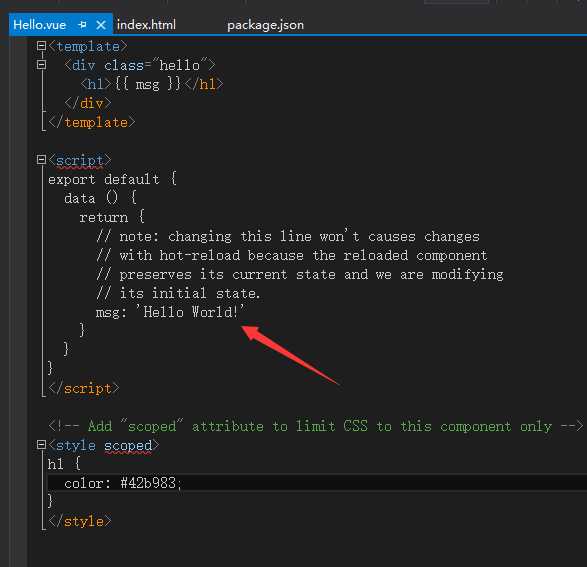Collapse the style scoped block

(41, 445)
